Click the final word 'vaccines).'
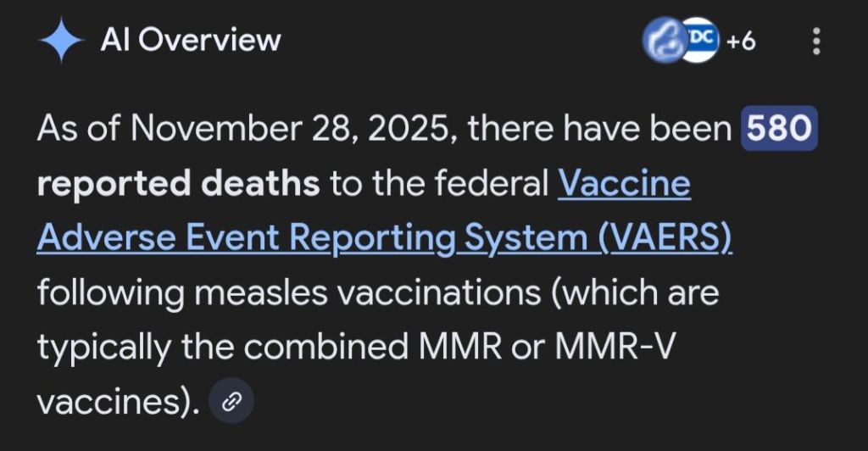Image resolution: width=868 pixels, height=451 pixels. pyautogui.click(x=119, y=404)
